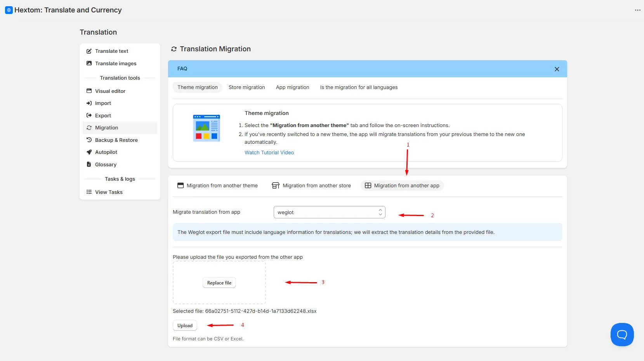Click the 'Translation' page heading

pyautogui.click(x=98, y=32)
